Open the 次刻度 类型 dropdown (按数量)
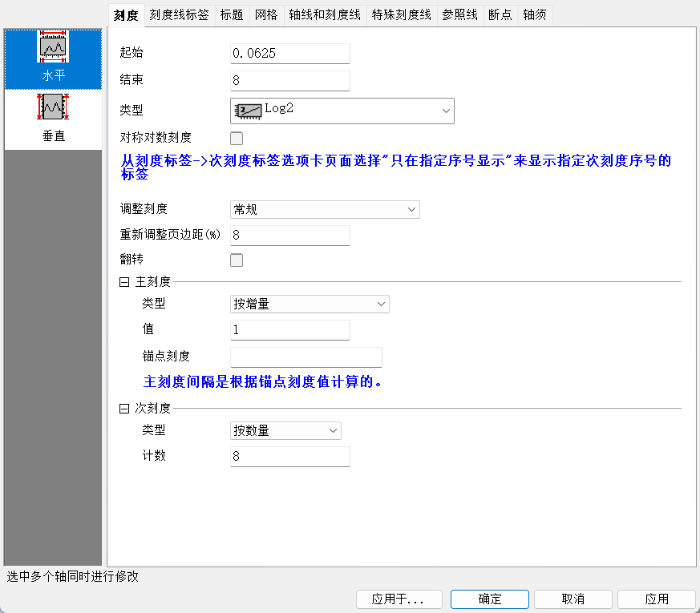700x613 pixels. click(x=285, y=431)
